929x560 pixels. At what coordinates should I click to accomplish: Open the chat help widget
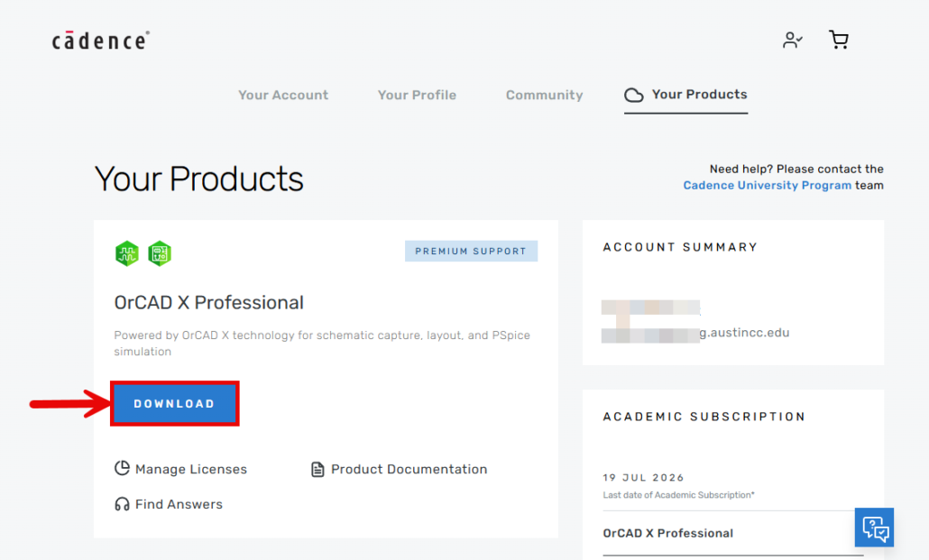874,528
